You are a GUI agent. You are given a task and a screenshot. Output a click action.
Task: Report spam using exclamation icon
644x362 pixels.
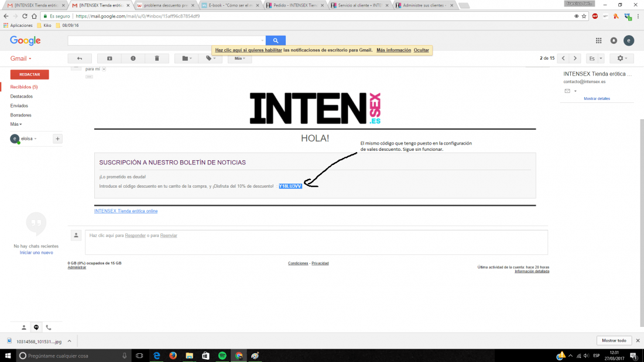tap(133, 58)
